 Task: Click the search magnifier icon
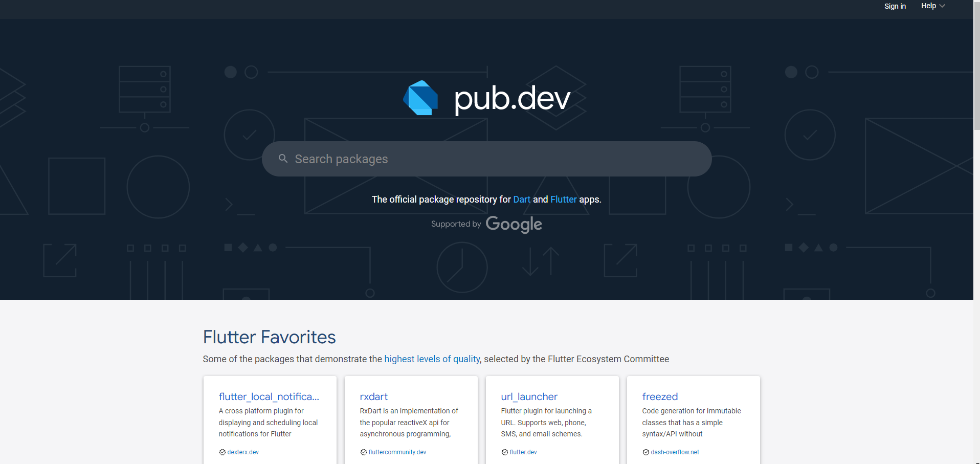(x=283, y=159)
